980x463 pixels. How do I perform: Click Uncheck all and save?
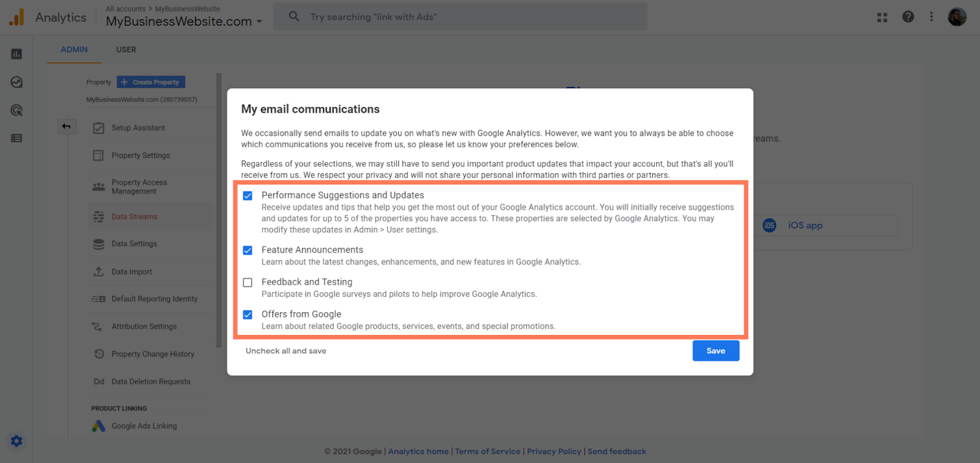click(286, 351)
